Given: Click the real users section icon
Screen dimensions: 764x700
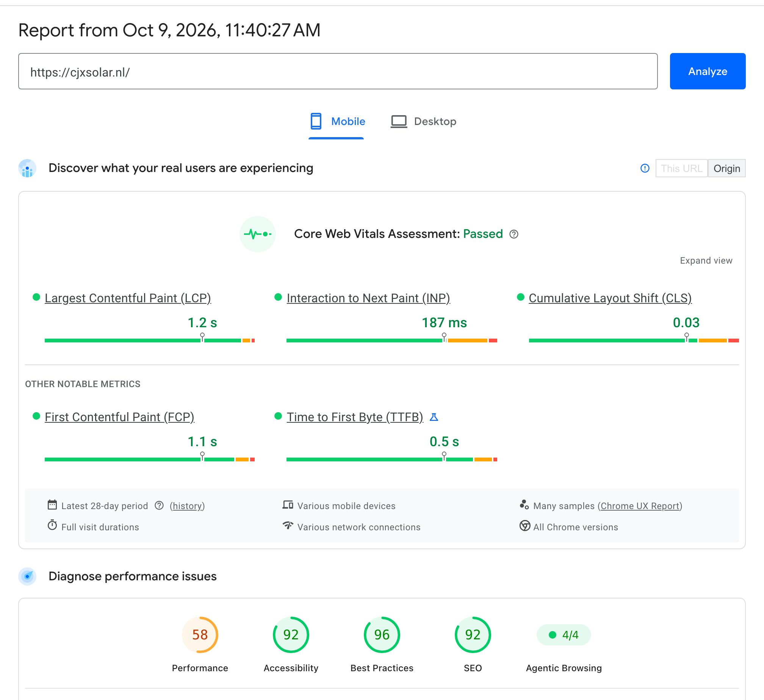Looking at the screenshot, I should [27, 168].
